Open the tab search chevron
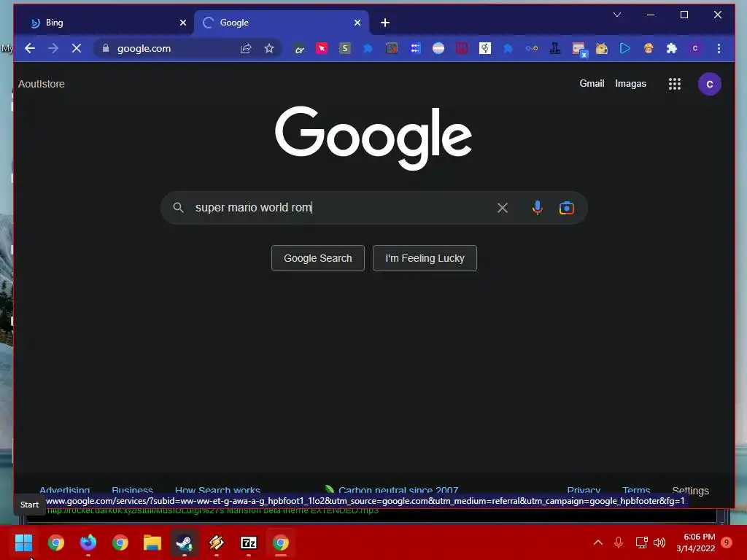Screen dimensions: 747x560 point(617,15)
